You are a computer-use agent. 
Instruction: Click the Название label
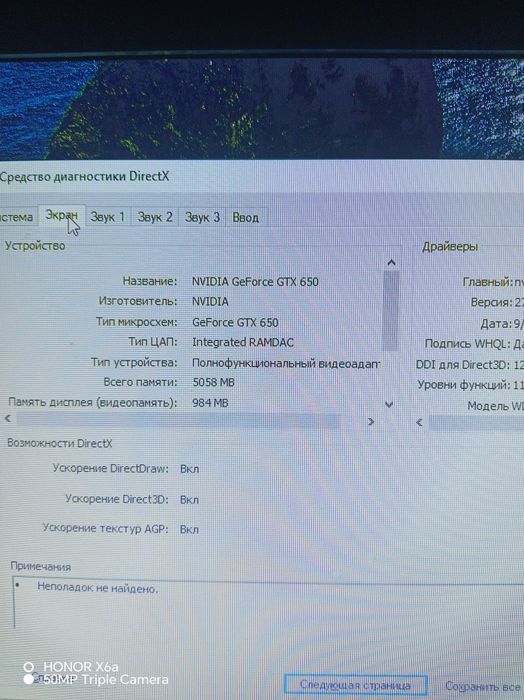[x=150, y=281]
